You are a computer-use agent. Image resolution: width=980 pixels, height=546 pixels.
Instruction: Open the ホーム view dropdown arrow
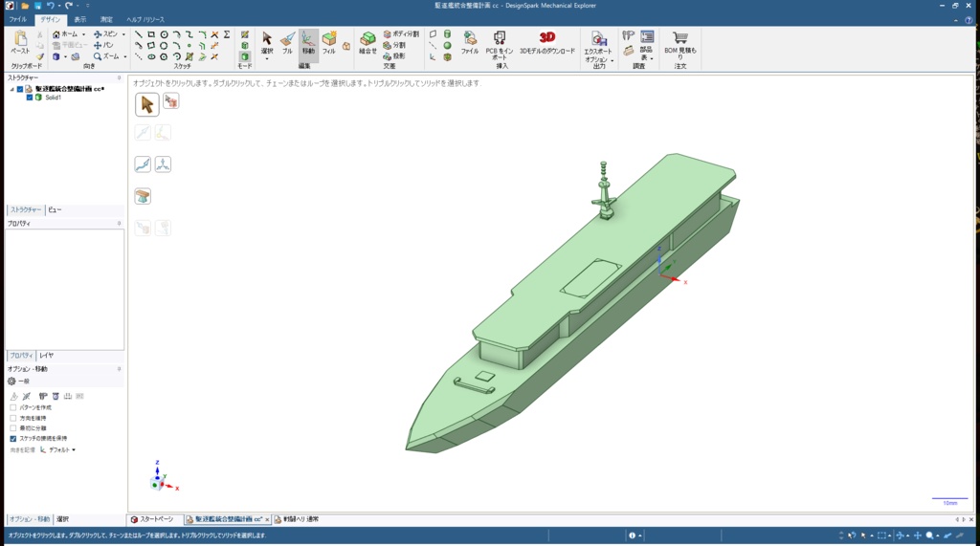(x=84, y=34)
